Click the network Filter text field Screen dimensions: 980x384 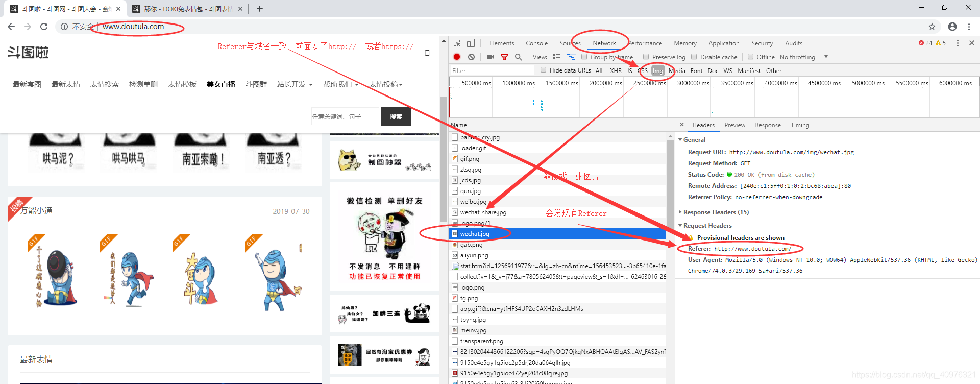492,70
